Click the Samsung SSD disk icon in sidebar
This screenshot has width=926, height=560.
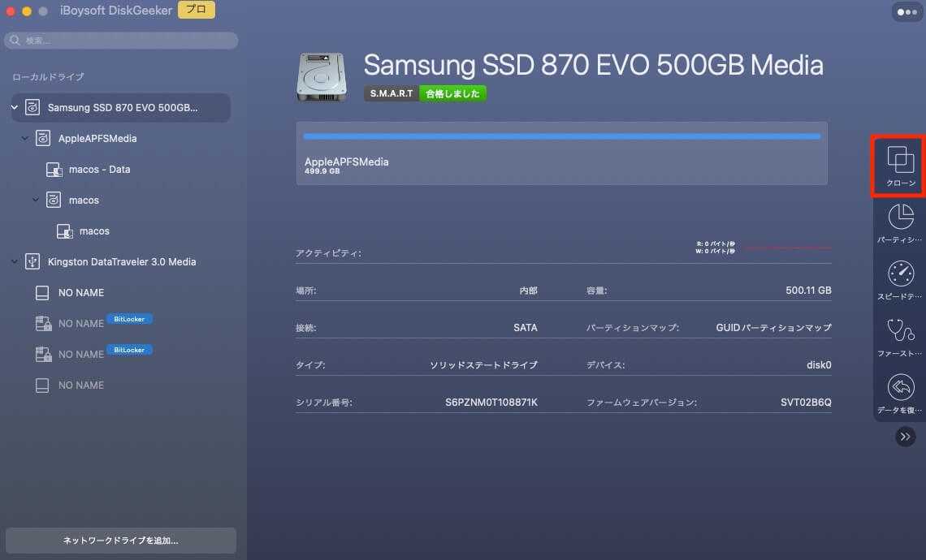pos(32,107)
